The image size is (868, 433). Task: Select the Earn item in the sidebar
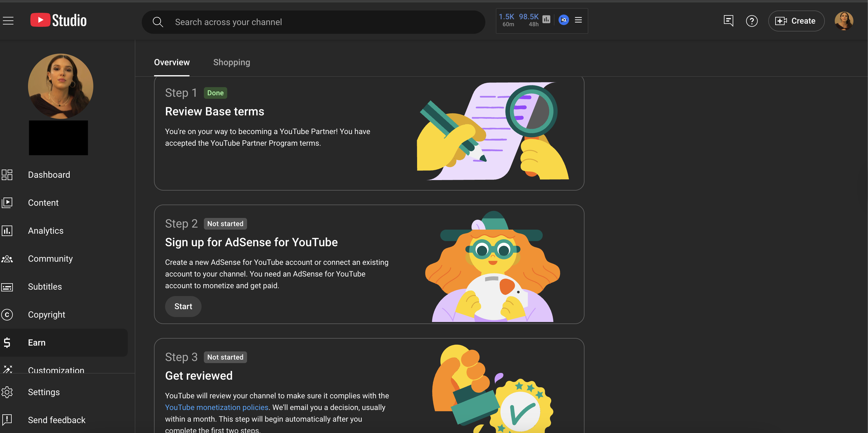[64, 342]
